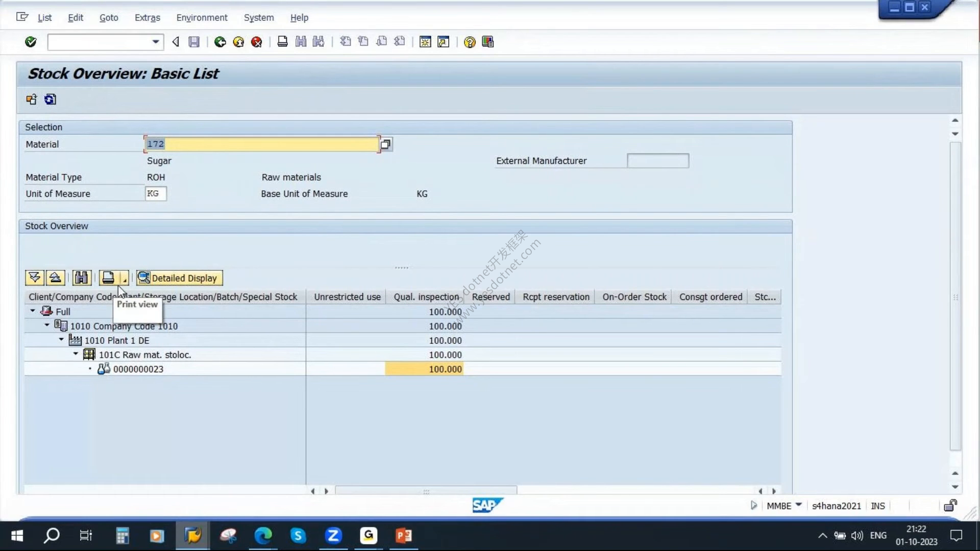Viewport: 980px width, 551px height.
Task: Open the Environment menu
Action: [202, 17]
